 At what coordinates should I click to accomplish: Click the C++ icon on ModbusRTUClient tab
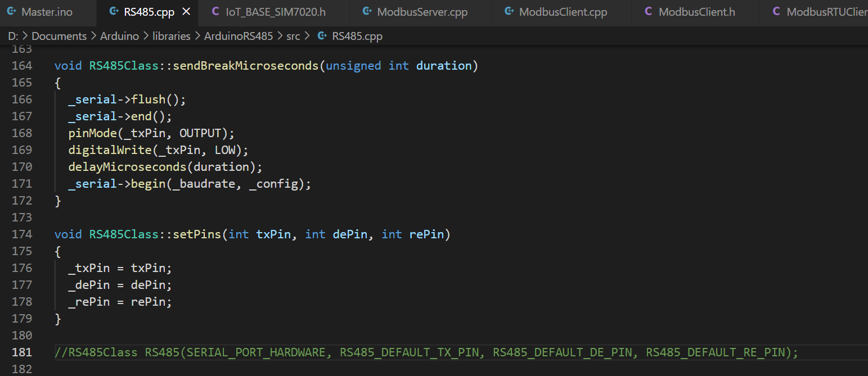point(776,11)
